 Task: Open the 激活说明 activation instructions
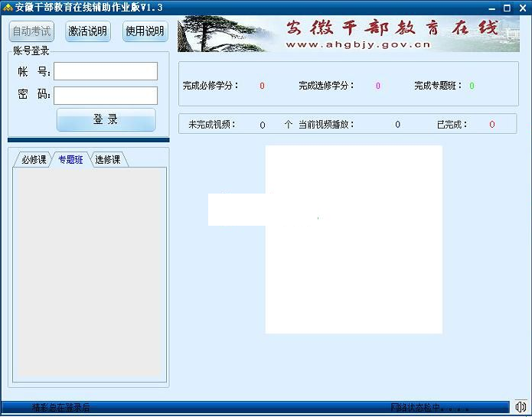point(88,31)
